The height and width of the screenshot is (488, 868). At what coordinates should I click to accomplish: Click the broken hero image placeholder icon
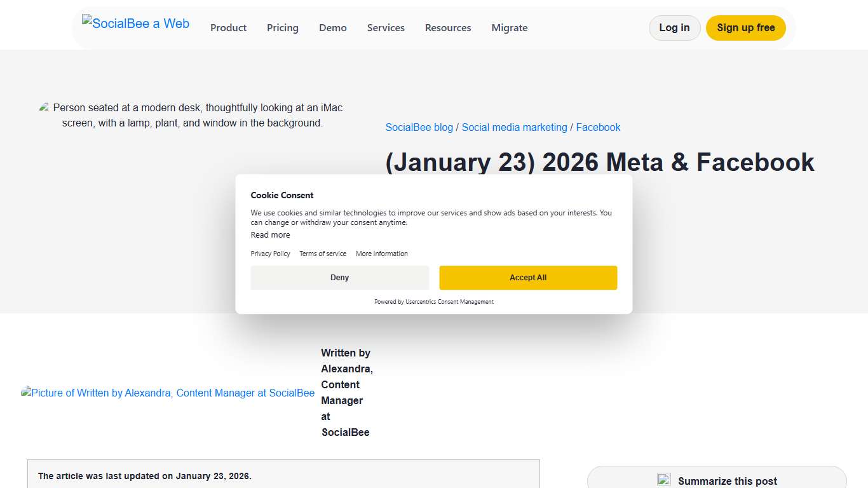pos(43,106)
